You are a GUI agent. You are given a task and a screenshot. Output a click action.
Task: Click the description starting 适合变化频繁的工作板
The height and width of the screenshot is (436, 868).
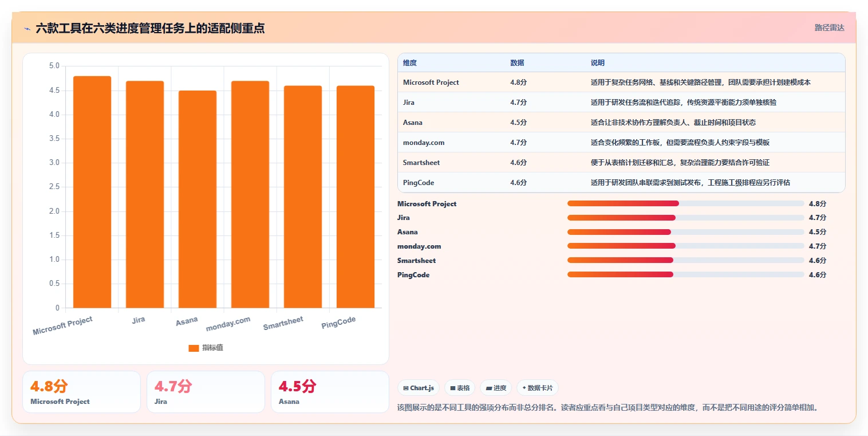[x=680, y=143]
